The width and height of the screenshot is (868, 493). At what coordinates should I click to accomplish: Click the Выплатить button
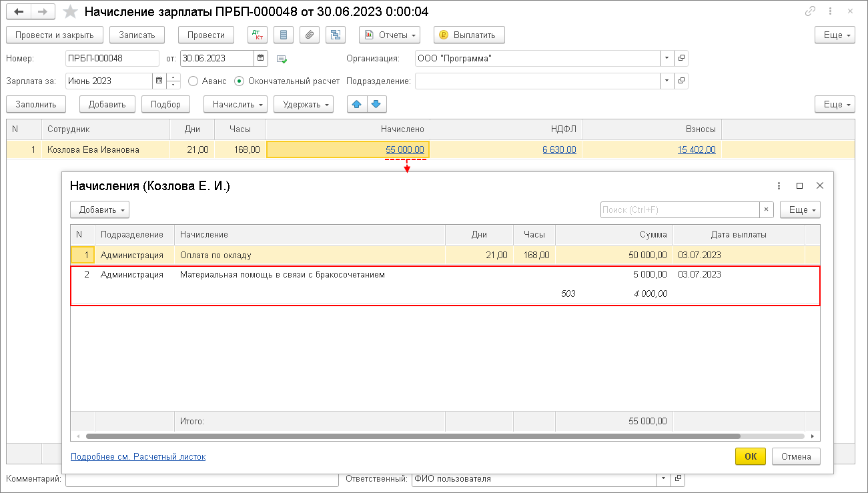coord(469,35)
